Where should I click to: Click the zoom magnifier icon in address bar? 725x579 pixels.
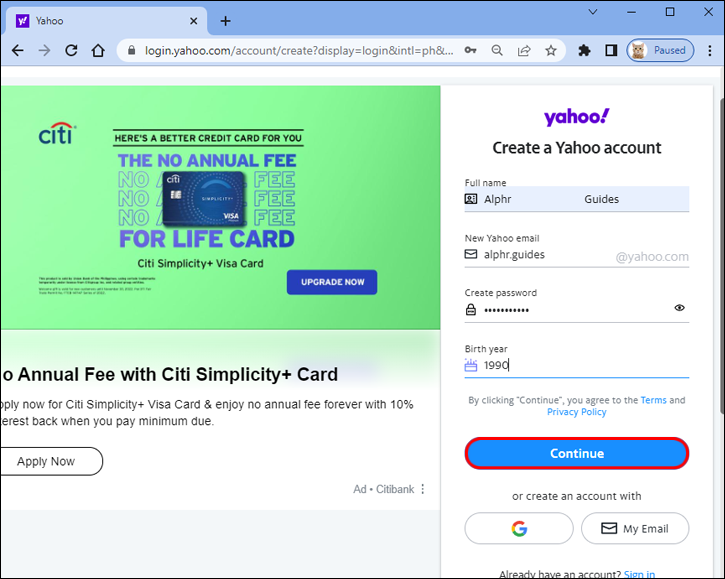click(x=497, y=50)
